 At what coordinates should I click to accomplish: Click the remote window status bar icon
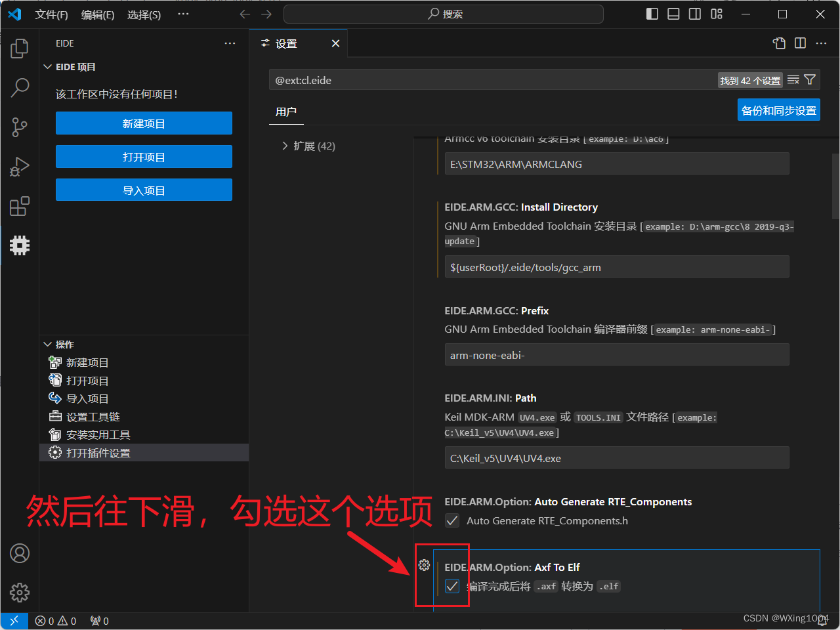click(x=14, y=621)
